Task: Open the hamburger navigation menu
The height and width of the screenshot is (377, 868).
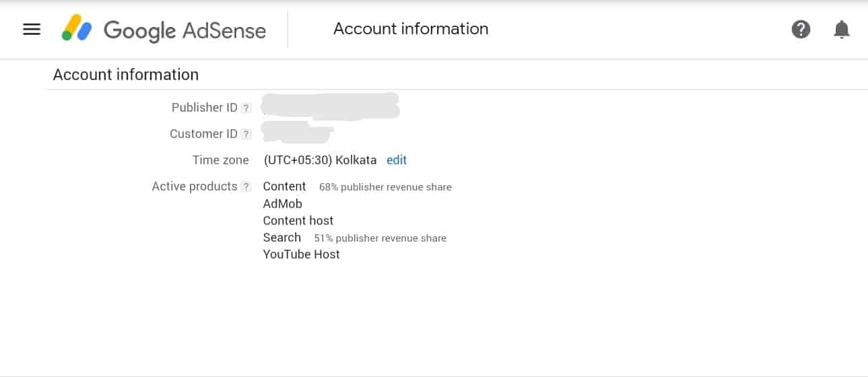Action: tap(32, 30)
